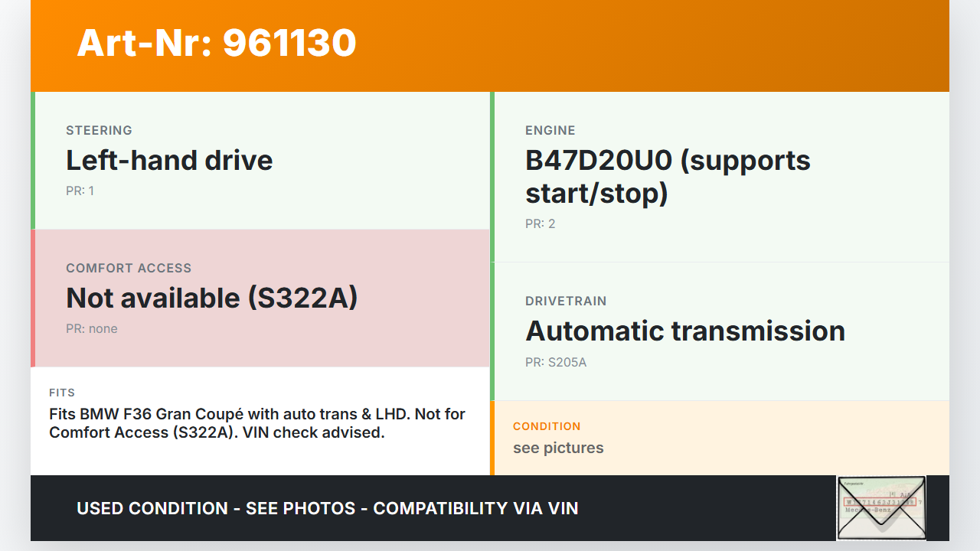Click the red Comfort Access card edge
Screen dimensions: 980x551
pos(33,298)
